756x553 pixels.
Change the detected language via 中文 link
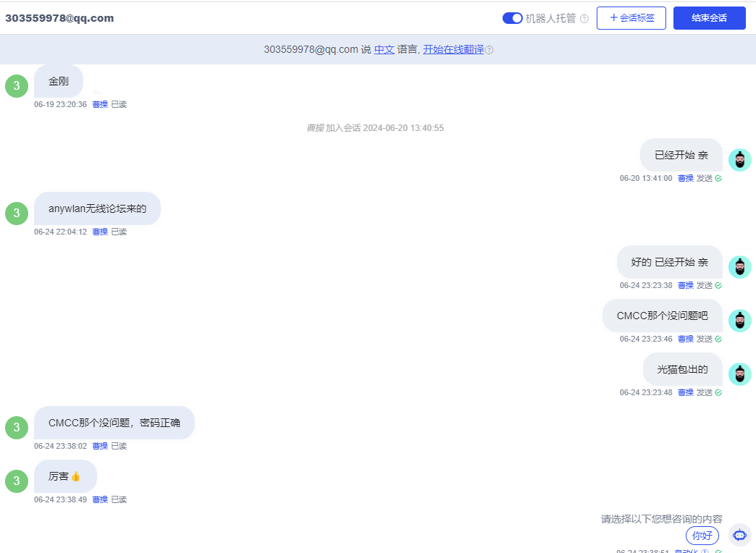[385, 49]
